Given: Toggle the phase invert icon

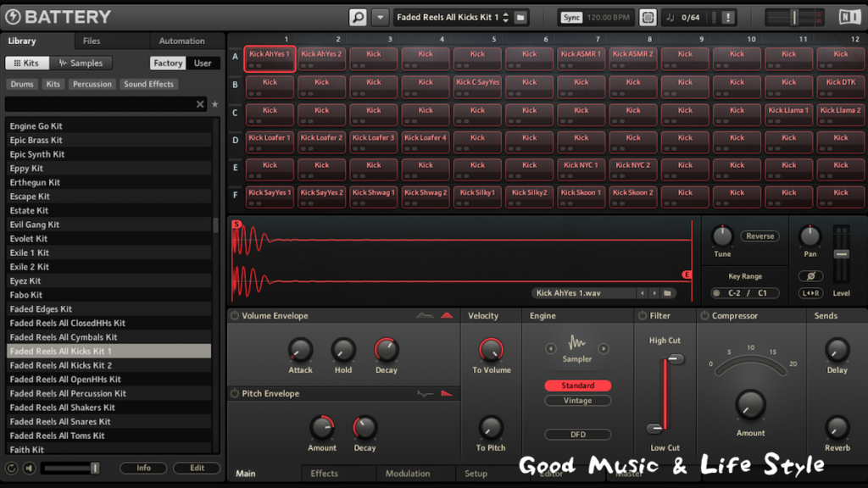Looking at the screenshot, I should click(810, 275).
